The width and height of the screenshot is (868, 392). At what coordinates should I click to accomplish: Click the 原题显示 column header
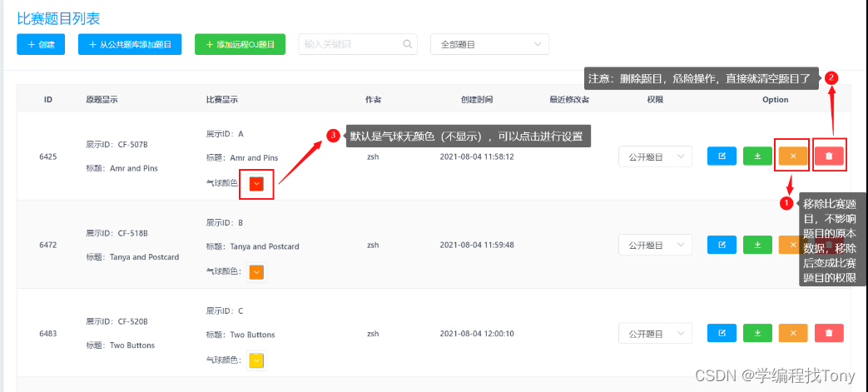[102, 100]
